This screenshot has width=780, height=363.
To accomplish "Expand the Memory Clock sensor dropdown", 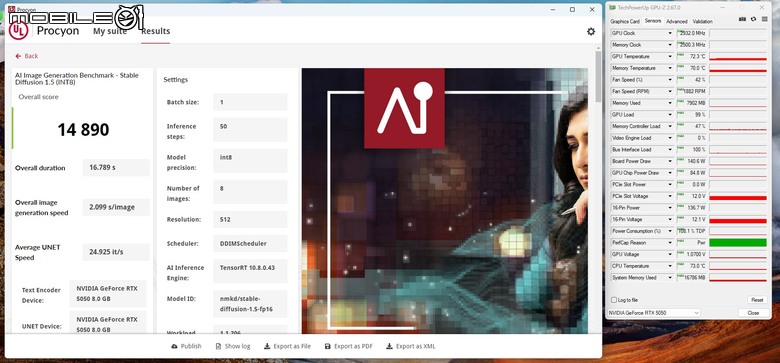I will coord(670,45).
